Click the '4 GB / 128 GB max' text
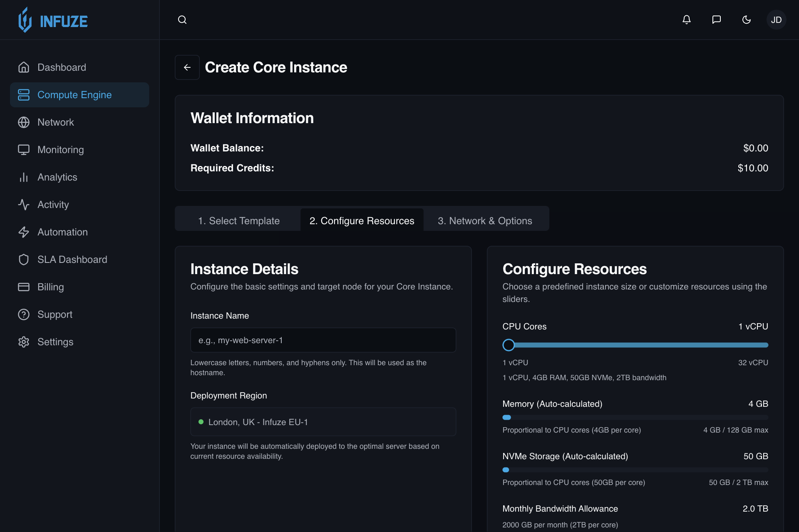This screenshot has height=532, width=799. [x=736, y=430]
